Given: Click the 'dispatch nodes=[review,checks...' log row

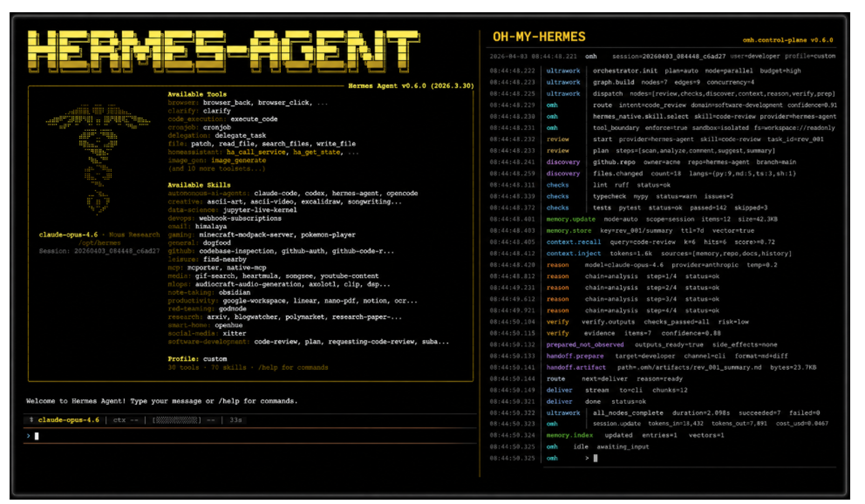Looking at the screenshot, I should click(662, 94).
